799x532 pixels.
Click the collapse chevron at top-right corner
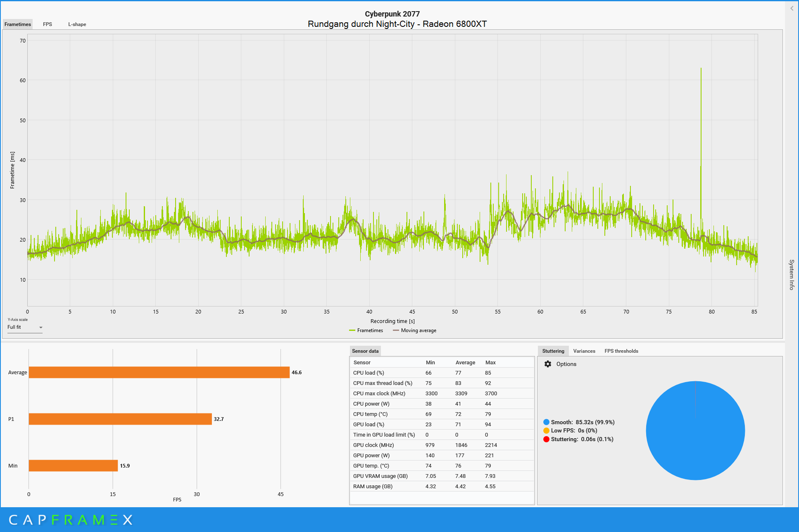tap(792, 8)
